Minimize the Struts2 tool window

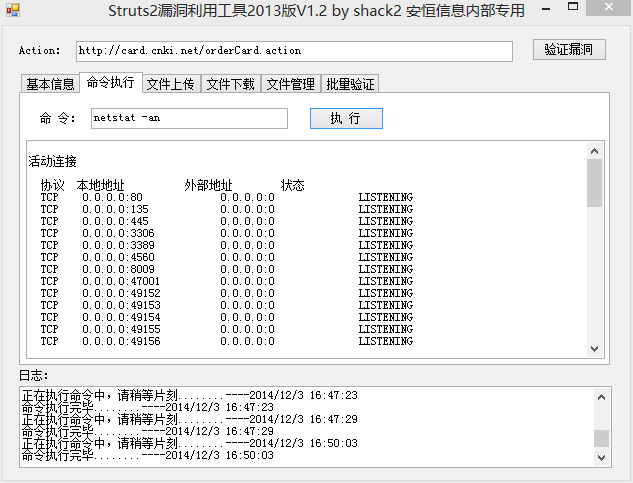(546, 8)
